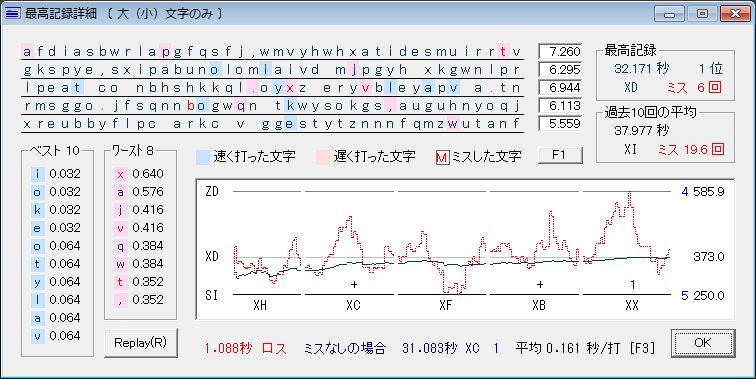Click the highlighted t near end of first row
The height and width of the screenshot is (379, 756).
tap(503, 51)
